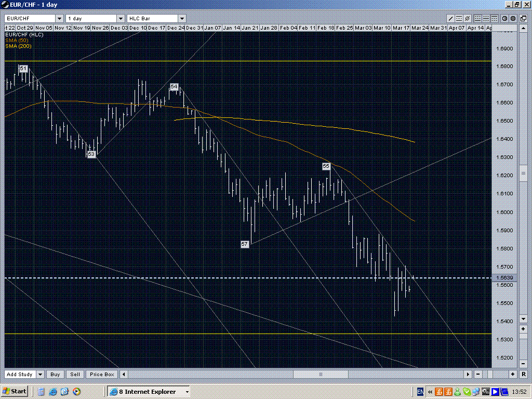Viewport: 532px width, 399px height.
Task: Toggle the dark octagon chart marker button
Action: [513, 18]
